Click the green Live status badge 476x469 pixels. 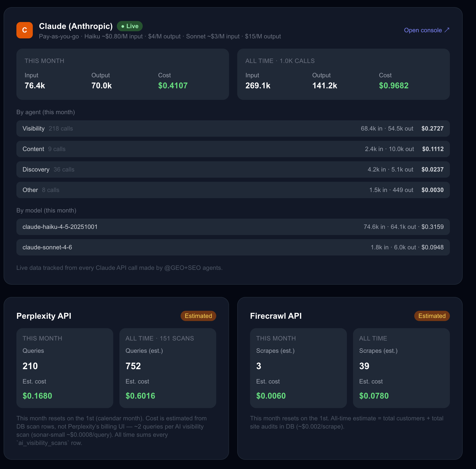[x=130, y=26]
